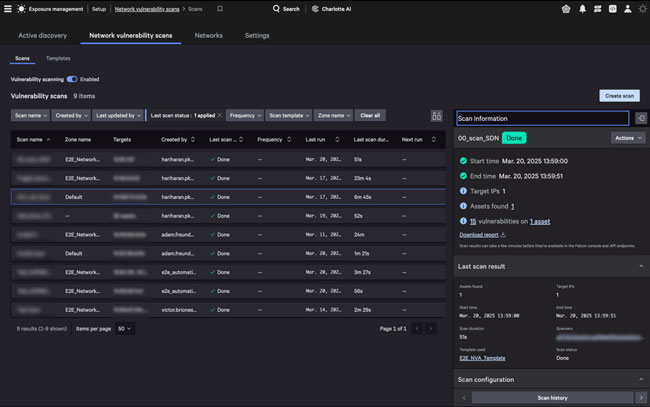Click Last scan status 1 applied filter
650x407 pixels.
182,116
